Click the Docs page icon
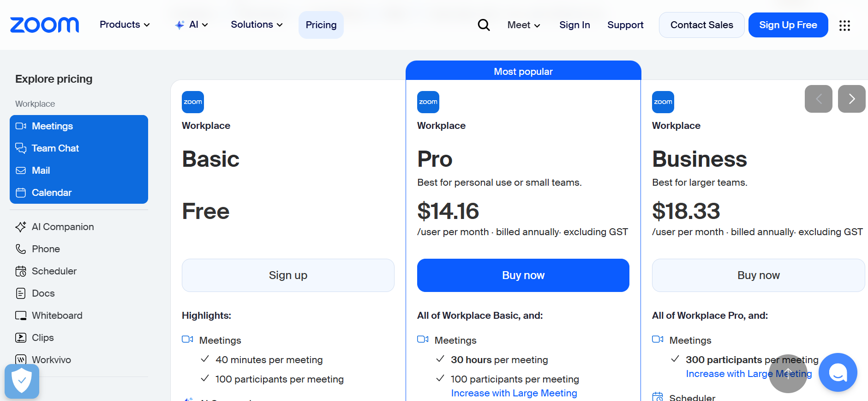 click(x=21, y=293)
